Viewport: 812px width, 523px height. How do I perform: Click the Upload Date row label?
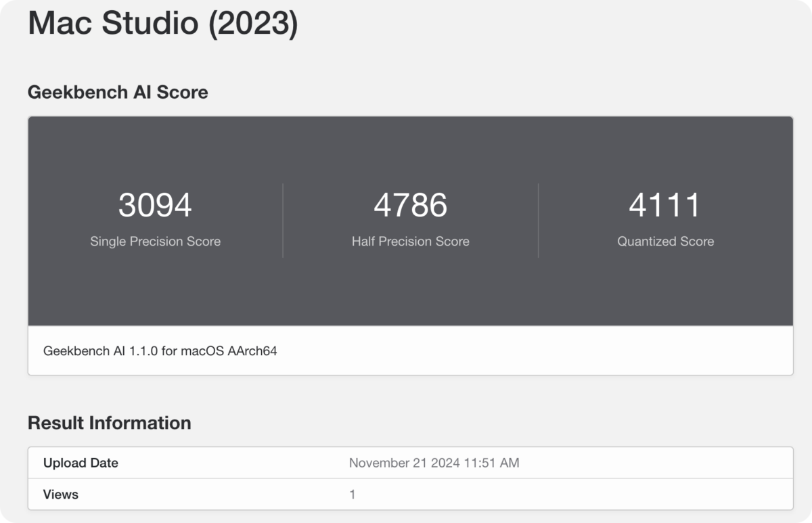(81, 463)
